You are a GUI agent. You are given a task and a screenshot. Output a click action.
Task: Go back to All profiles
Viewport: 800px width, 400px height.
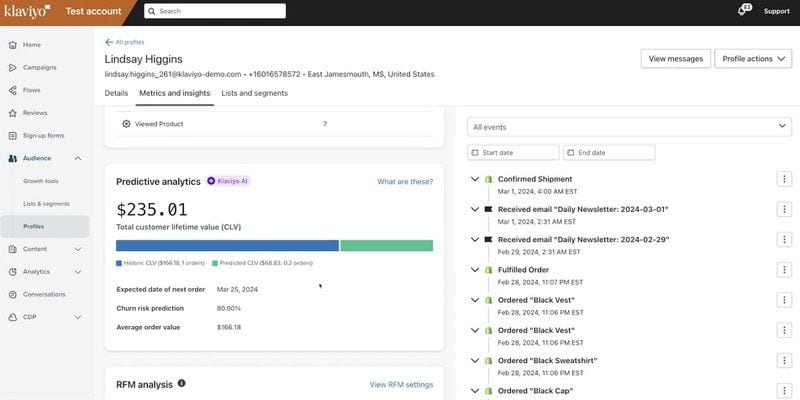[x=124, y=42]
